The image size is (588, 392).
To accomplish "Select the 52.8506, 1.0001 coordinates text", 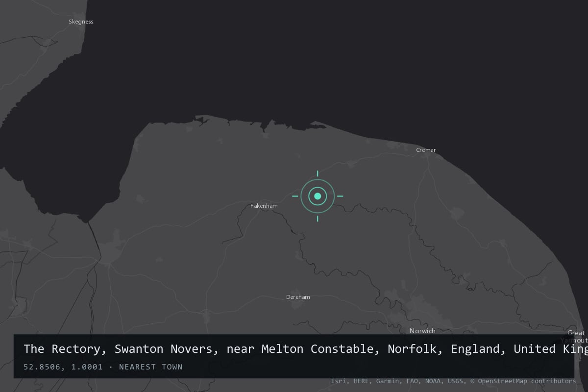I will pyautogui.click(x=63, y=367).
